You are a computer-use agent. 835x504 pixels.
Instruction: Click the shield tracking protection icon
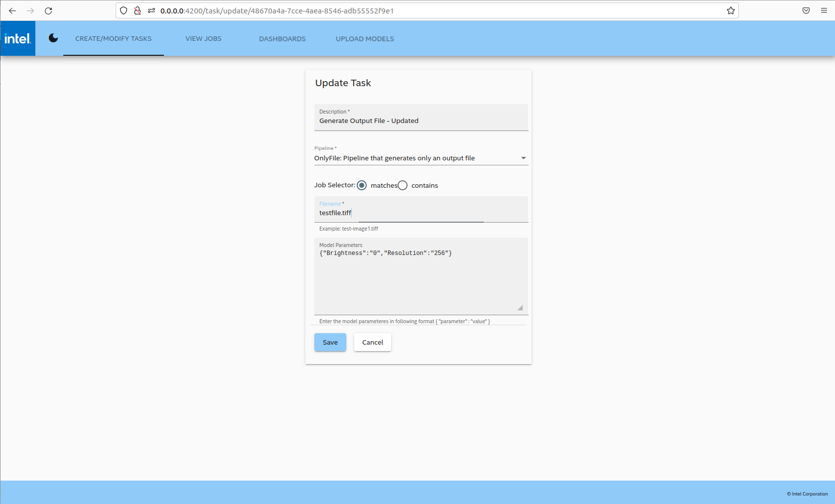pos(123,10)
